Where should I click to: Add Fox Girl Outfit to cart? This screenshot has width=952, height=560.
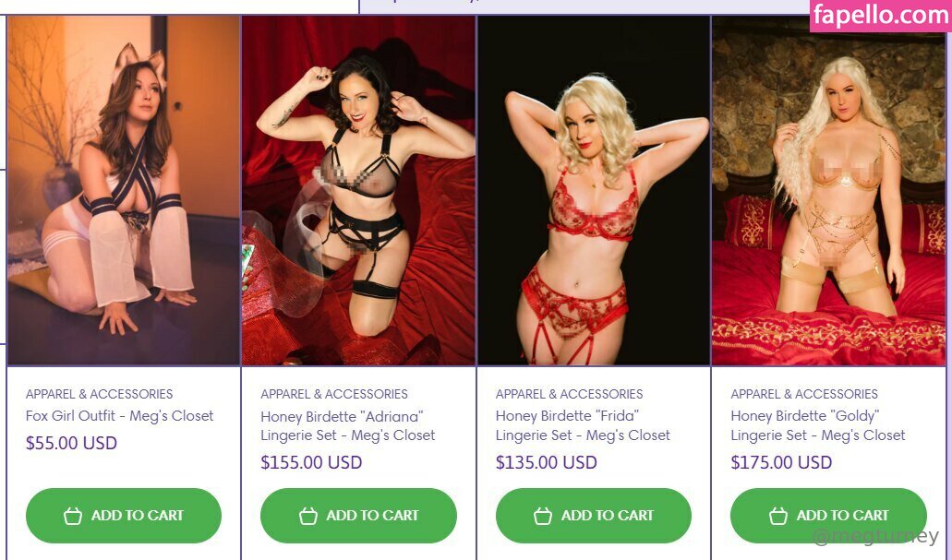pyautogui.click(x=124, y=516)
